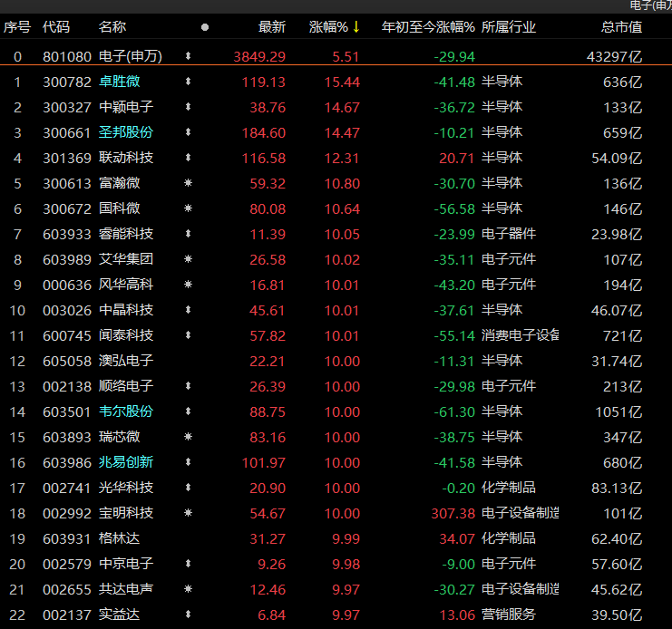672x629 pixels.
Task: Click the 消费电子设备 industry cell
Action: [520, 335]
